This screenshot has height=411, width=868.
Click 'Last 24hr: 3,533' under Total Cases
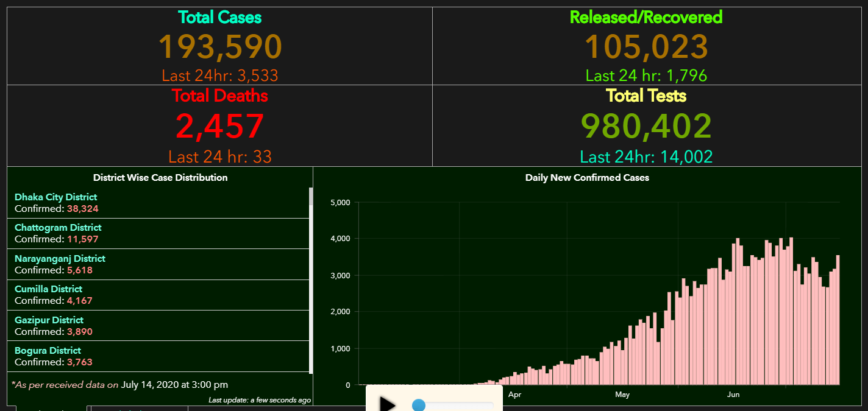[x=220, y=76]
